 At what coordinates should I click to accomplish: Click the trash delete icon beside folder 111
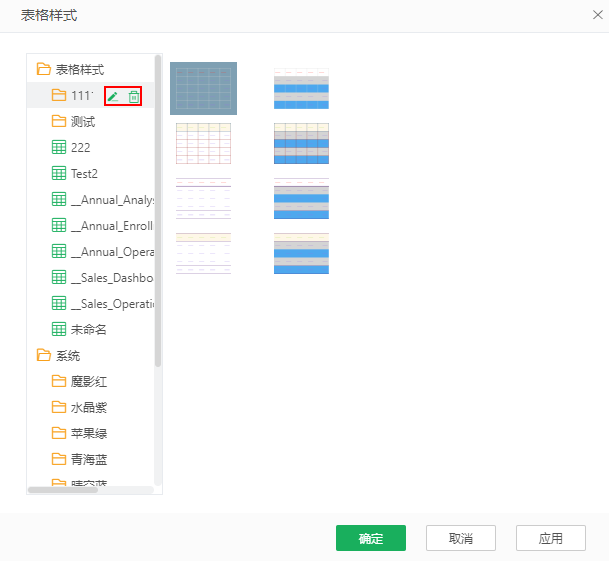[134, 96]
